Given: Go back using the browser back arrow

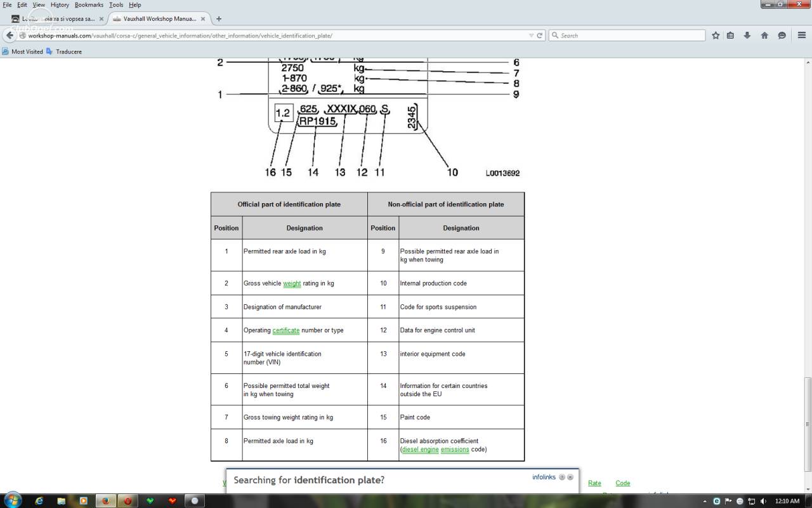Looking at the screenshot, I should pos(10,36).
